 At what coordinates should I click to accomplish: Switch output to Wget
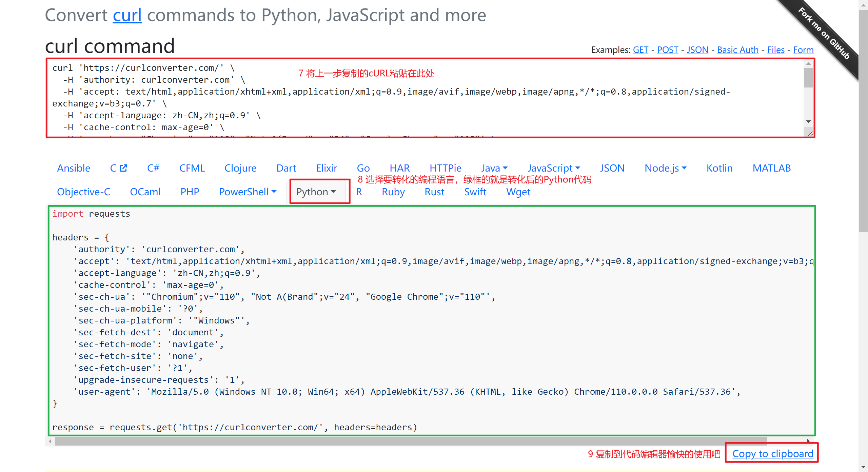pyautogui.click(x=518, y=192)
